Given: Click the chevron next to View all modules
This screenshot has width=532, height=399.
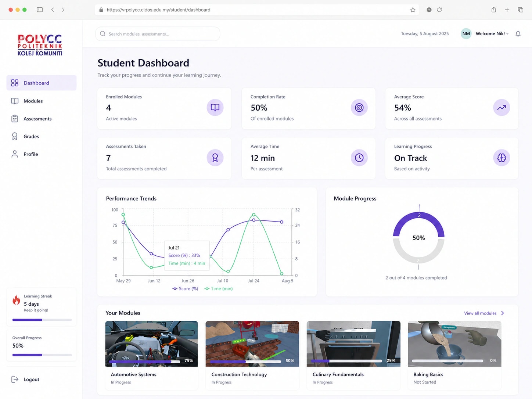Looking at the screenshot, I should point(503,313).
